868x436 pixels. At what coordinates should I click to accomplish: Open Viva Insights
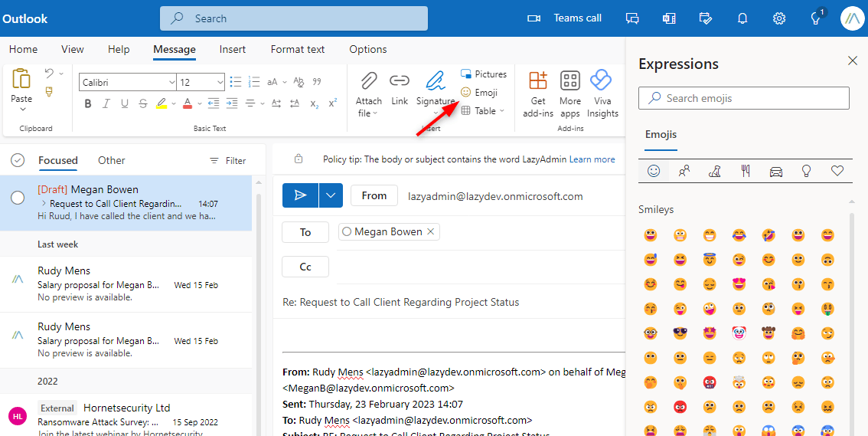[x=602, y=93]
